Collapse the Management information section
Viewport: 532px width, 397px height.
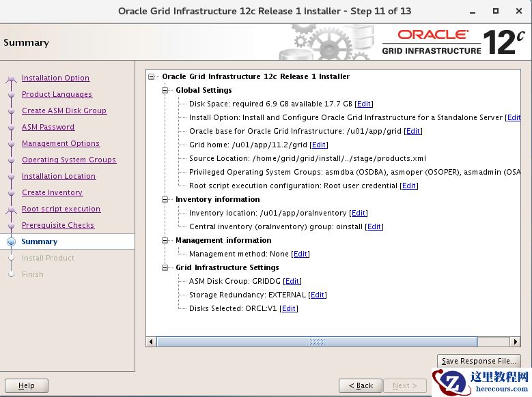pos(165,240)
